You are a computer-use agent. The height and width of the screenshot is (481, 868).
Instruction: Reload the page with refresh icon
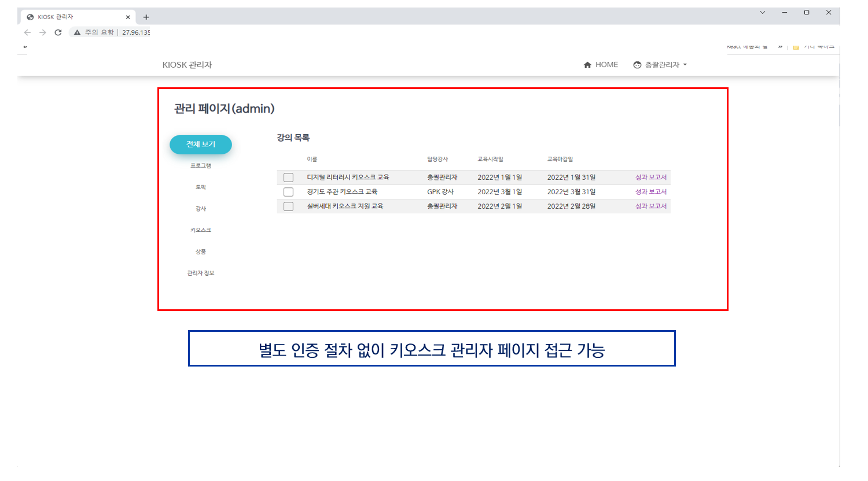(x=58, y=32)
